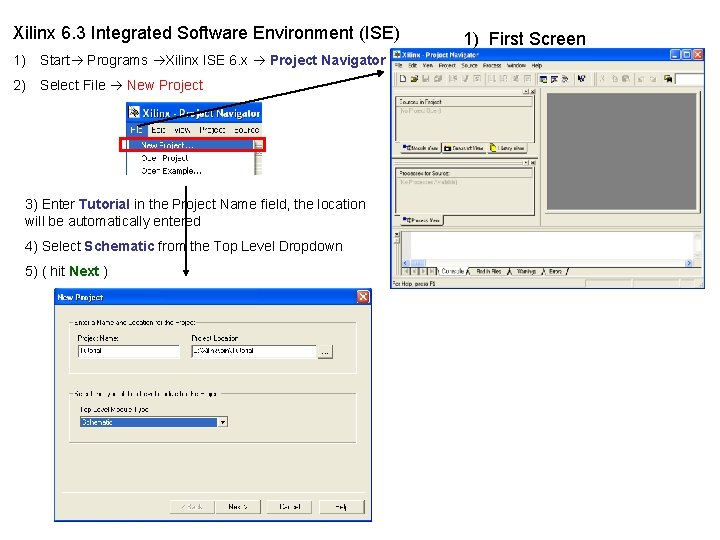The image size is (720, 540).
Task: Click the context help arrow icon in toolbar
Action: click(x=581, y=79)
